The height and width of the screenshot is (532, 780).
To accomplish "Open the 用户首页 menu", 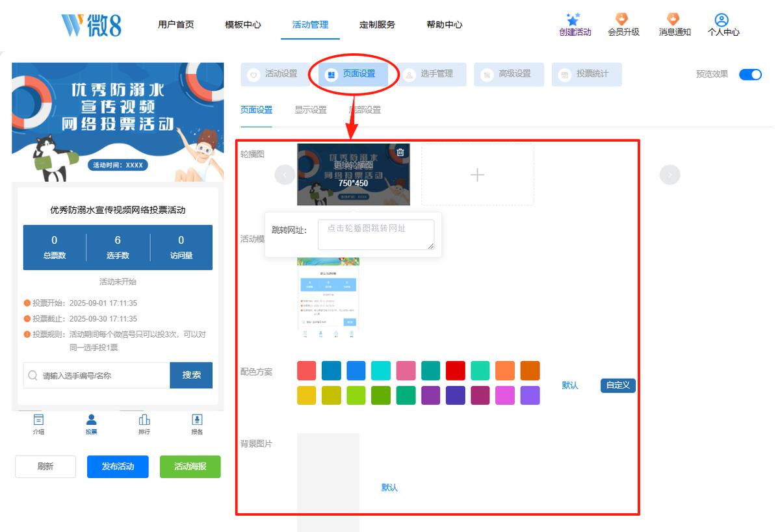I will (176, 25).
